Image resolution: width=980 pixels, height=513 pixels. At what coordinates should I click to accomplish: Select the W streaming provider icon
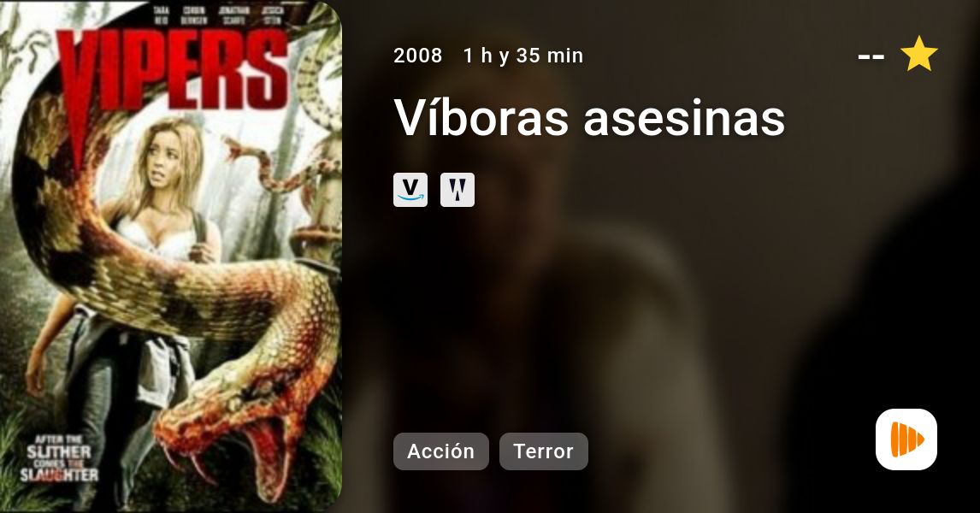click(457, 189)
